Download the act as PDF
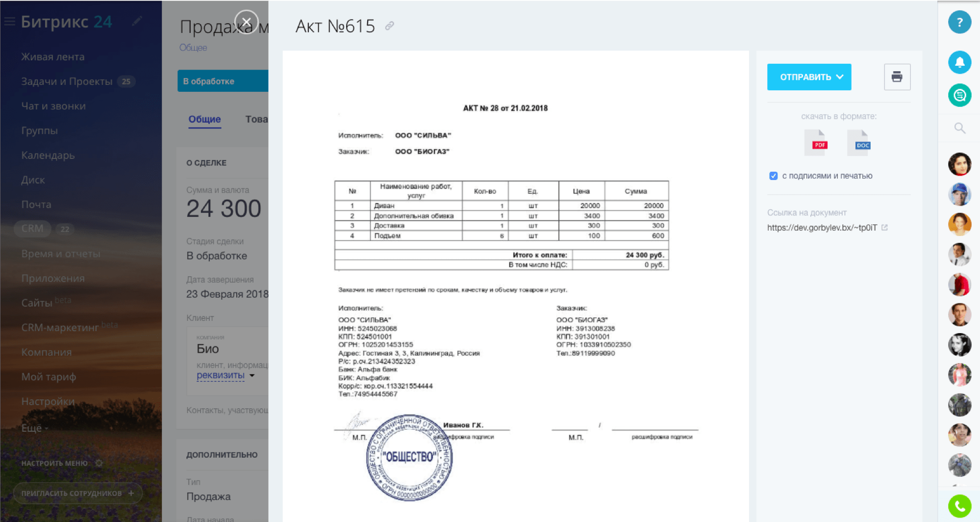980x522 pixels. coord(816,143)
